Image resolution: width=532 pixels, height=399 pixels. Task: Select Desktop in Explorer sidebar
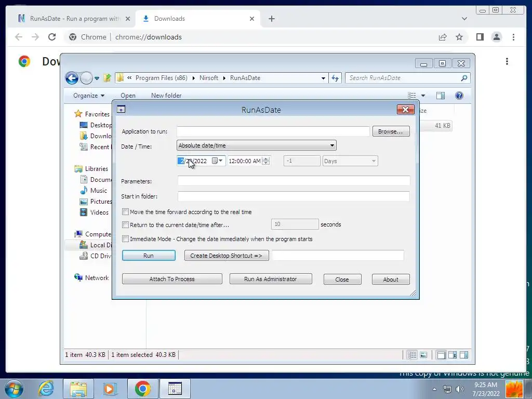pos(96,125)
